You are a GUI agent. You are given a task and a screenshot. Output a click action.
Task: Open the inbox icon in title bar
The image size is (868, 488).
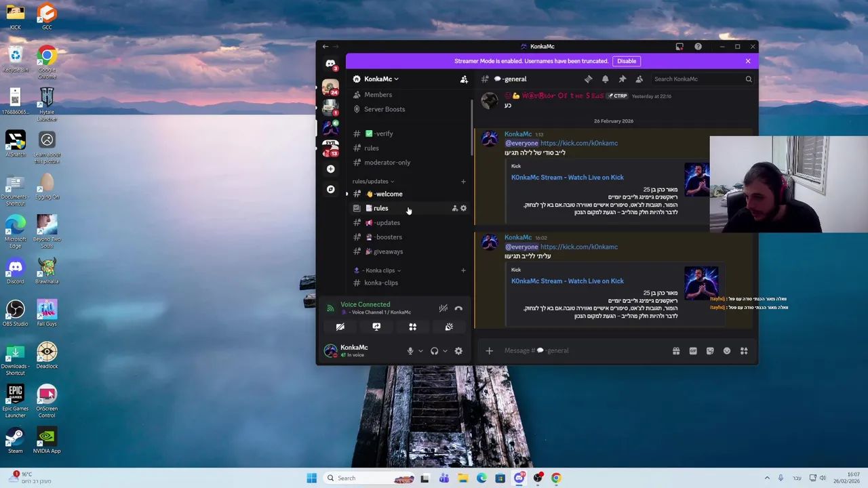coord(679,47)
